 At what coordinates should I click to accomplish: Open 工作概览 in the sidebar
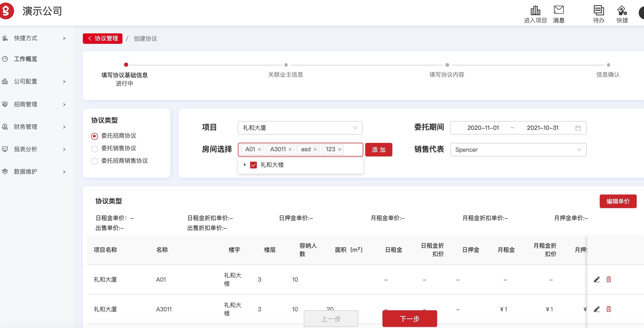26,59
